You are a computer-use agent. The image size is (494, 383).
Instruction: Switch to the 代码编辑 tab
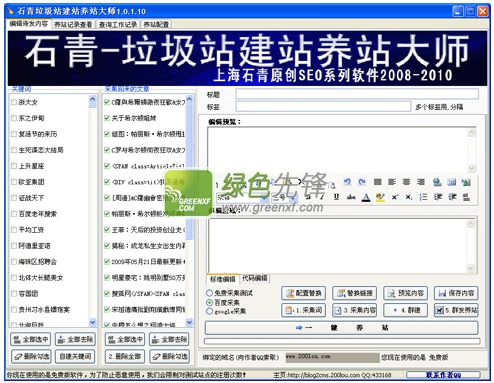point(255,278)
